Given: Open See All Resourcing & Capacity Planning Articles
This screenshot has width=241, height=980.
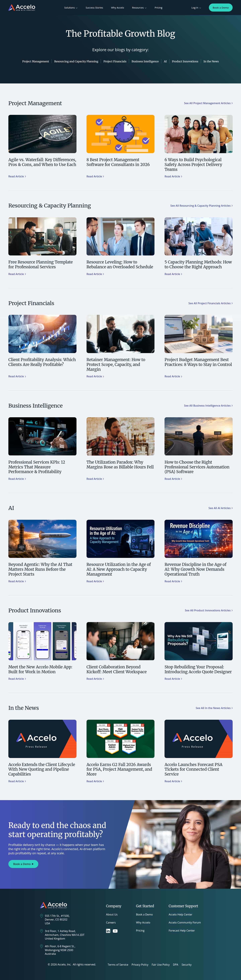Looking at the screenshot, I should pos(201,205).
